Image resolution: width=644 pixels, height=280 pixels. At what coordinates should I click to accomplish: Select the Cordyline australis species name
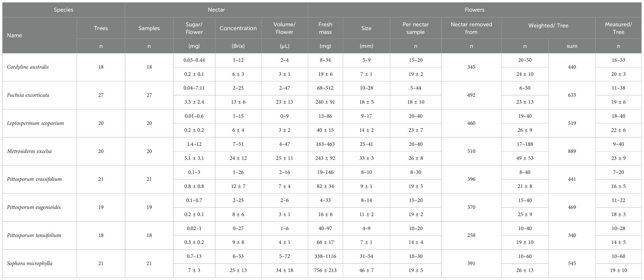(x=26, y=67)
